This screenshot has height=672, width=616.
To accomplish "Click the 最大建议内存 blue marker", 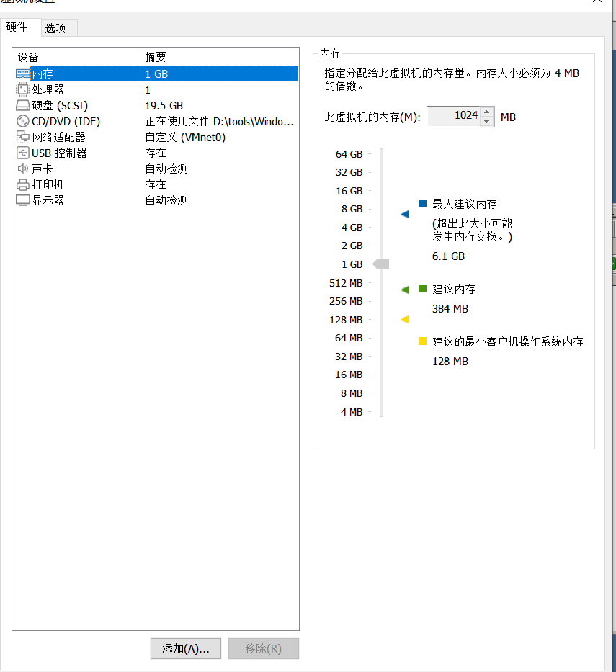I will [x=421, y=204].
